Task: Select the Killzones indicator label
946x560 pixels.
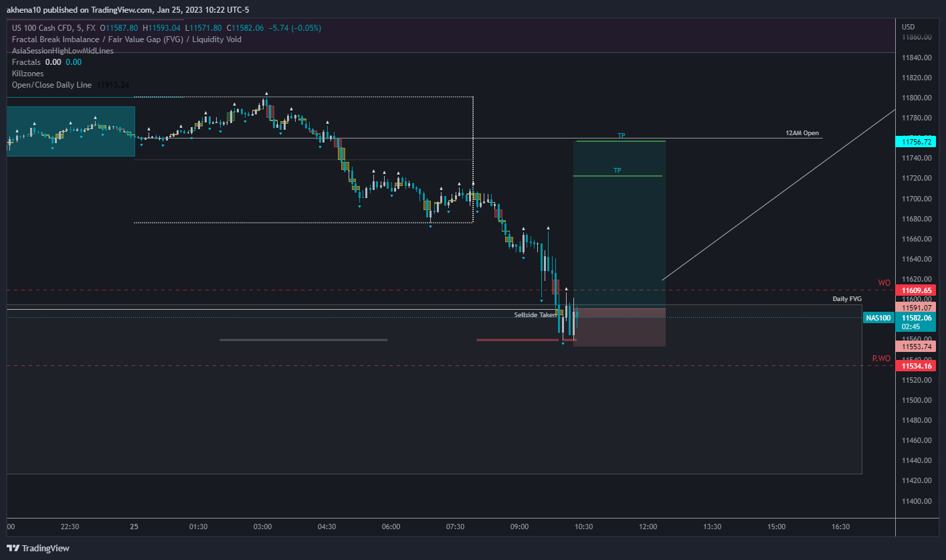Action: click(x=28, y=74)
